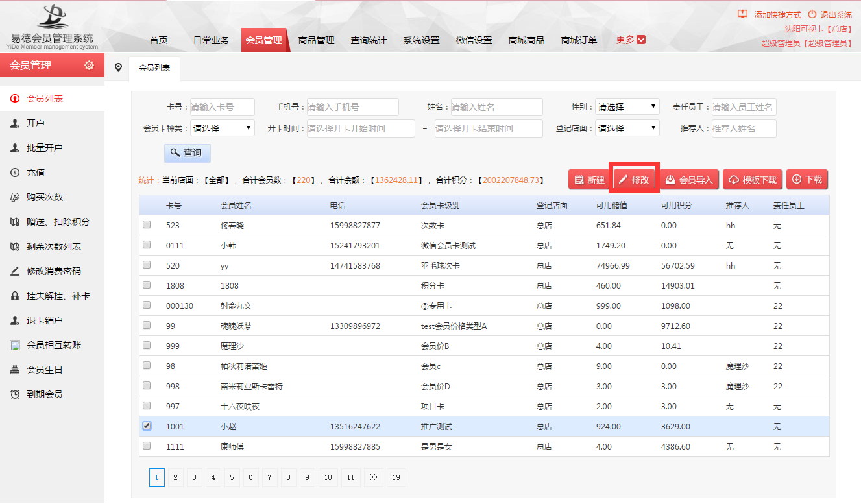Screen dimensions: 861x504
Task: Click the 到期会员 alarm clock icon
Action: [x=14, y=394]
